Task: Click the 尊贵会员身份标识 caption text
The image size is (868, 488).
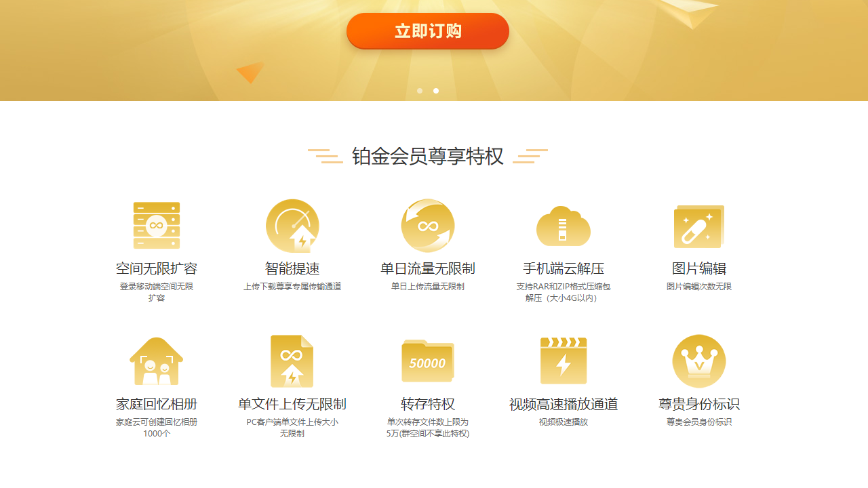Action: point(699,422)
